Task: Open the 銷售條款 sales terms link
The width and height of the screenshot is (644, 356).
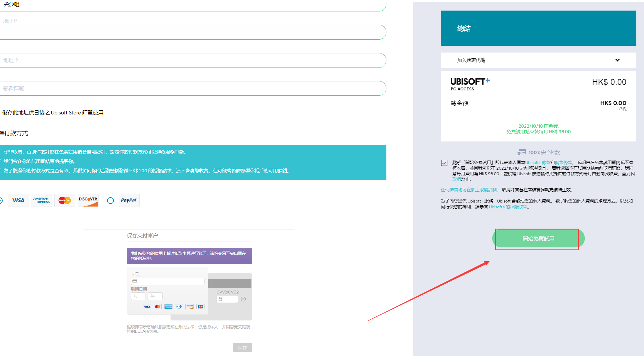Action: click(563, 163)
